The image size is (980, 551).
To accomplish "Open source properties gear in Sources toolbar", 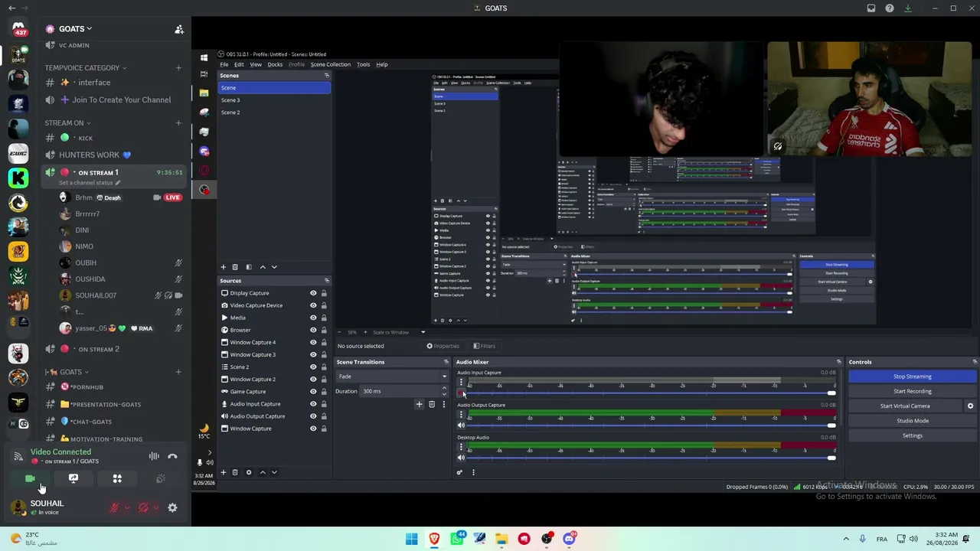I will click(249, 472).
